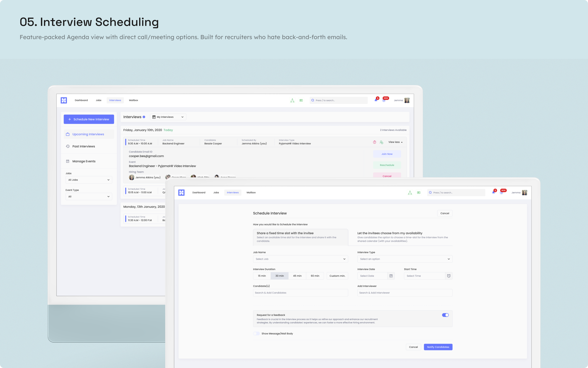The width and height of the screenshot is (588, 368).
Task: Enable Show Message/Mail Body toggle
Action: (x=256, y=333)
